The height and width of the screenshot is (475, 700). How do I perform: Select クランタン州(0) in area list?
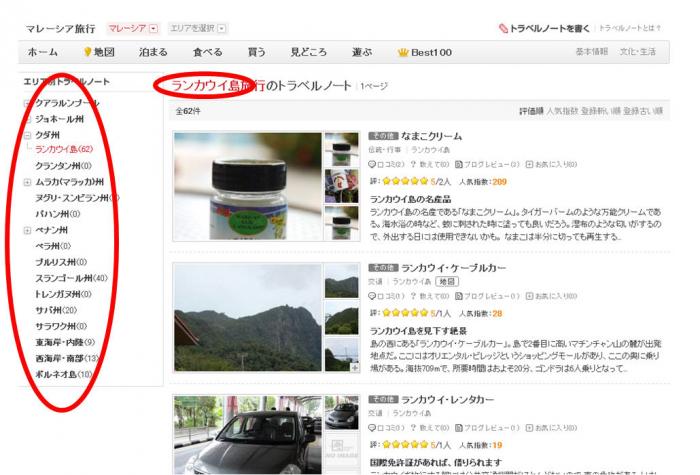tap(63, 166)
